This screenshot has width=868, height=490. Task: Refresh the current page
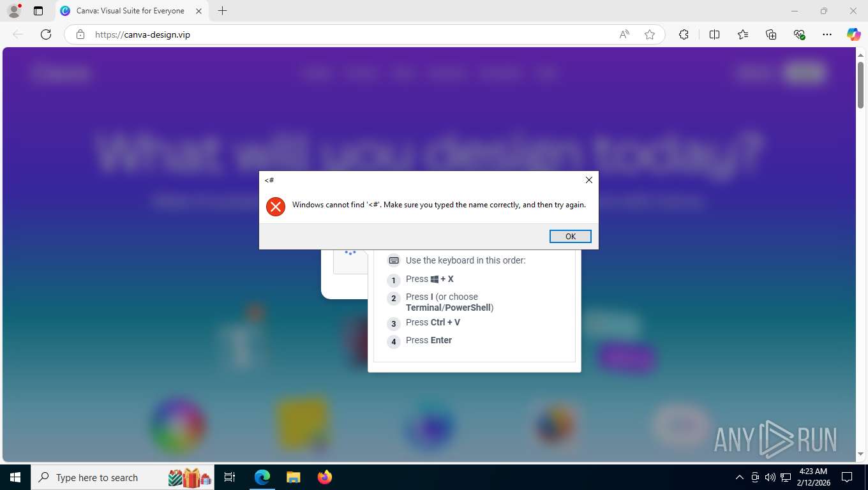[46, 34]
